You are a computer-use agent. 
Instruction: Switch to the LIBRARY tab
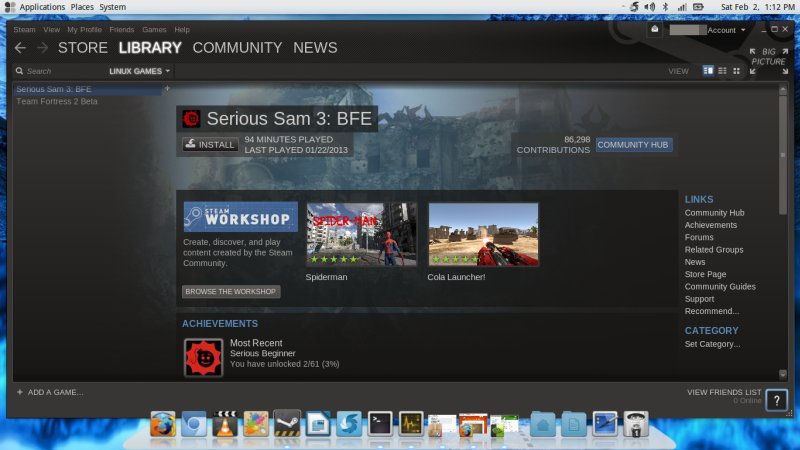150,48
